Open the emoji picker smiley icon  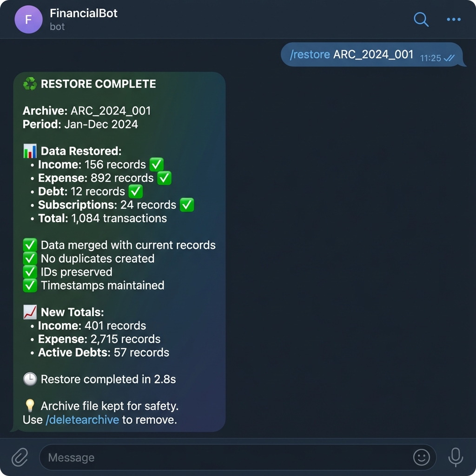pos(421,457)
